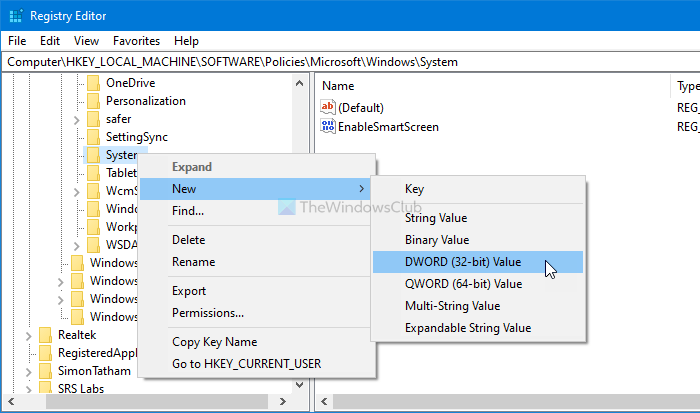The image size is (700, 413).
Task: Choose Expandable String Value in submenu
Action: (x=478, y=327)
